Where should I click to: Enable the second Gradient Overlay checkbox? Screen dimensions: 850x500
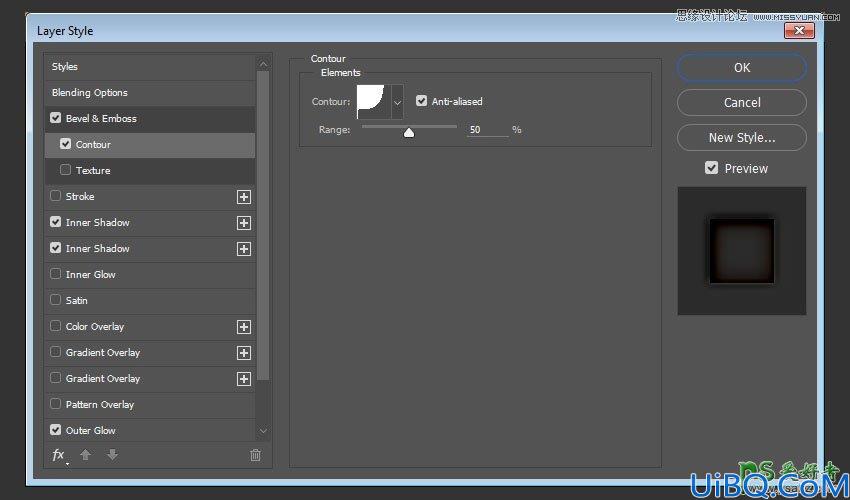click(x=55, y=378)
